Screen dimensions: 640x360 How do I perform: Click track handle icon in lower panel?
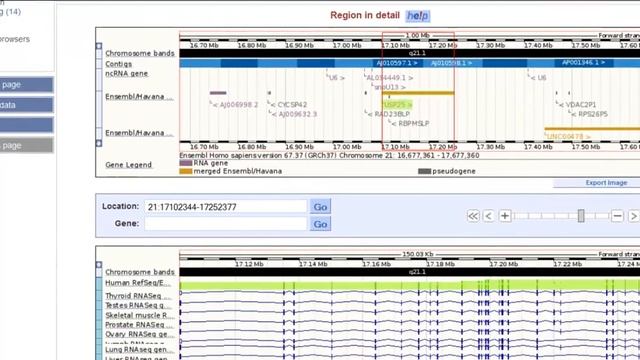point(99,264)
